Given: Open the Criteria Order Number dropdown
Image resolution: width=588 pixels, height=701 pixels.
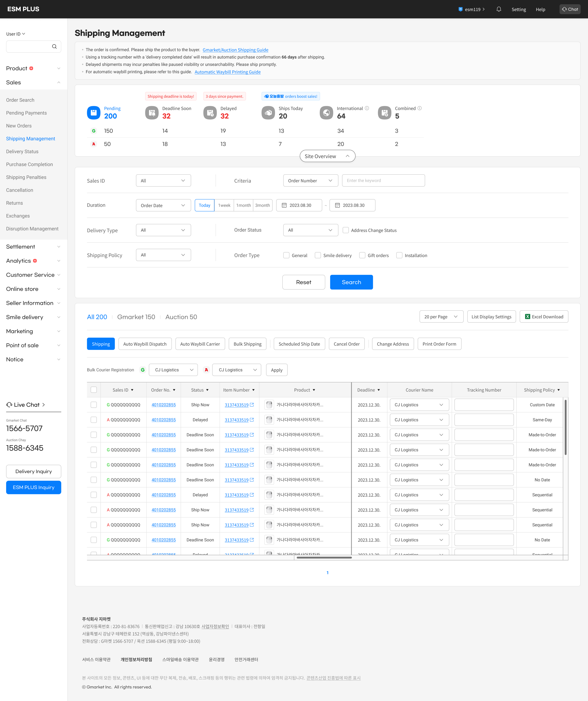Looking at the screenshot, I should (310, 181).
